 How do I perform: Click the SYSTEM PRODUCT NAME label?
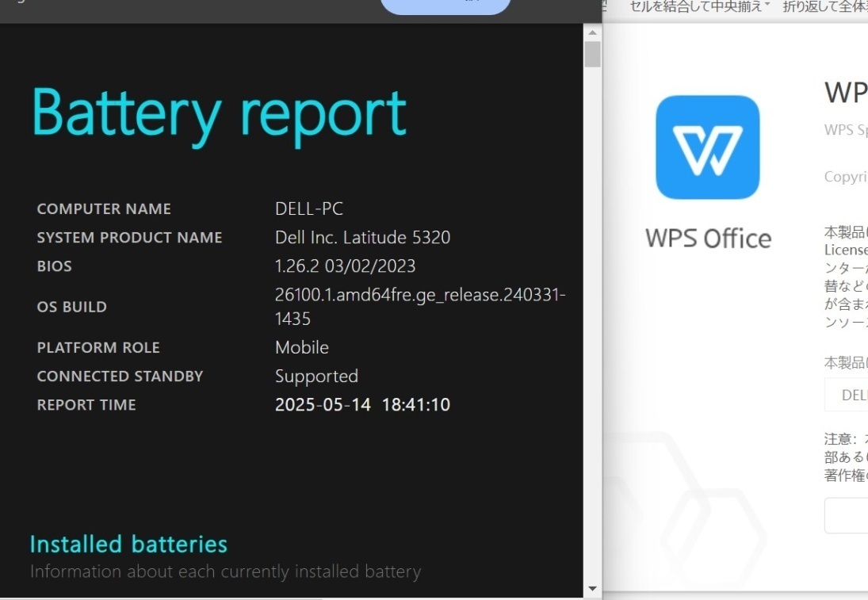coord(129,238)
